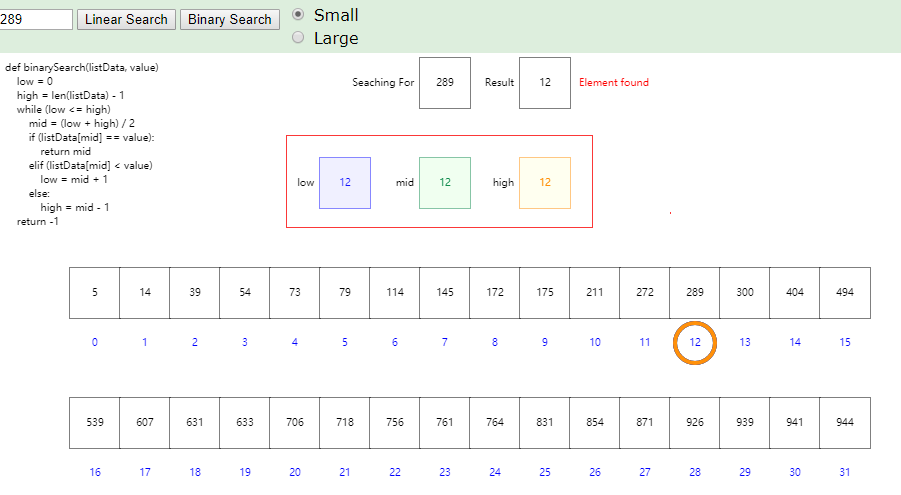Click the 'return -1' code line
Image resolution: width=901 pixels, height=495 pixels.
click(x=37, y=222)
